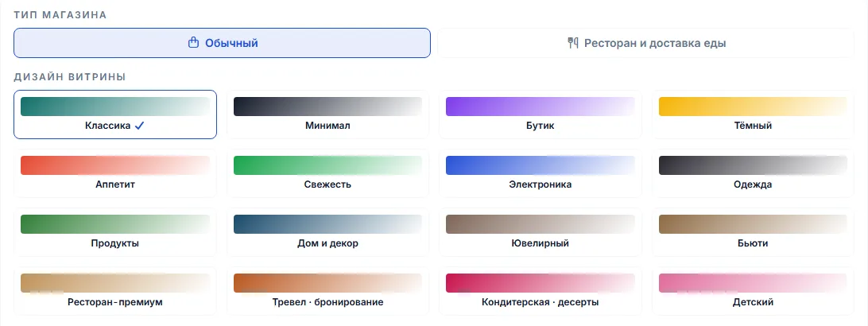Pick the Электроника blue gradient swatch
The height and width of the screenshot is (326, 868).
(541, 165)
